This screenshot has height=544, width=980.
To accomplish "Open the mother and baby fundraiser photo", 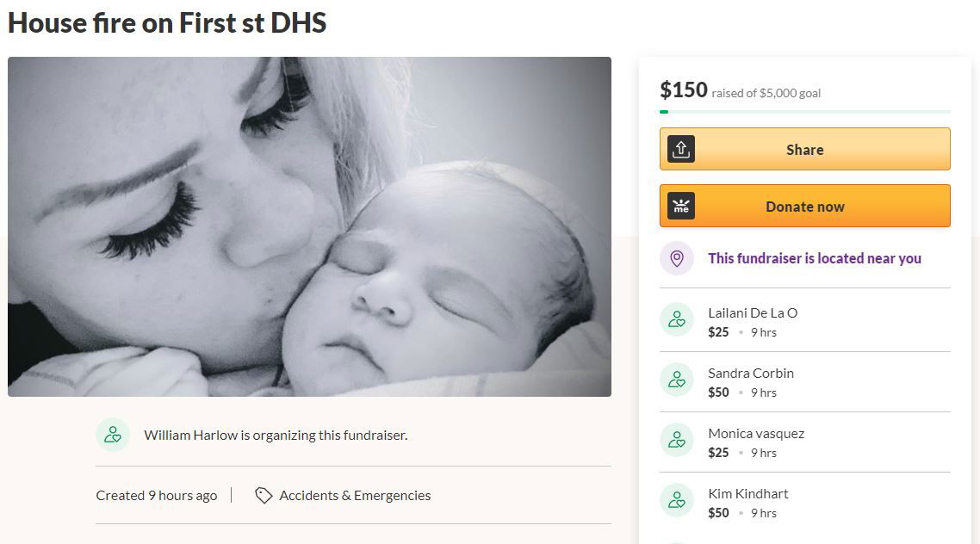I will [x=309, y=226].
